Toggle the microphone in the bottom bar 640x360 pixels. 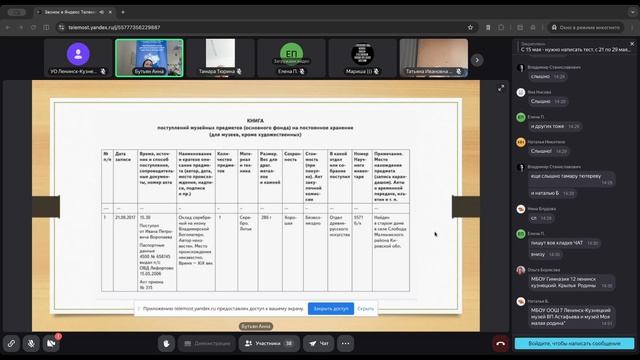[x=31, y=344]
